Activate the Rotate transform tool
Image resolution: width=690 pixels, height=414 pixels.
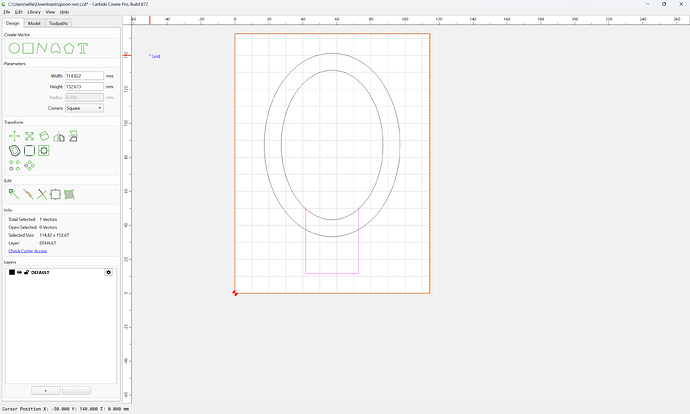pyautogui.click(x=44, y=136)
